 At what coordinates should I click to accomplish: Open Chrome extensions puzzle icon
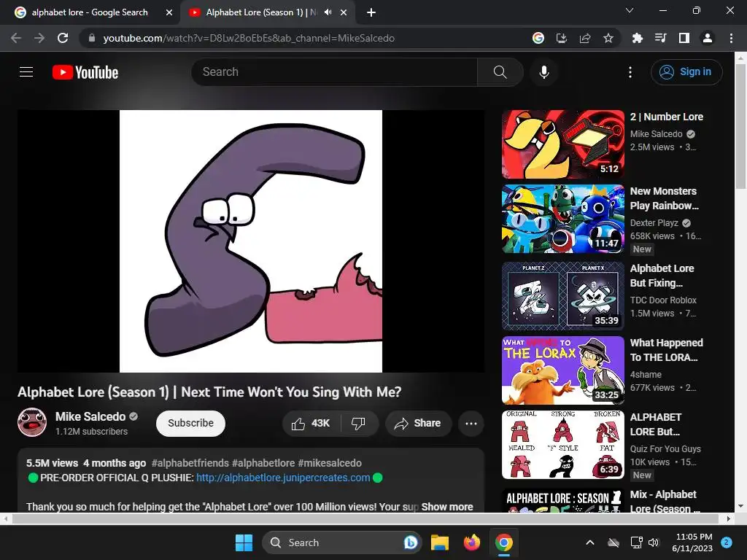(x=637, y=38)
